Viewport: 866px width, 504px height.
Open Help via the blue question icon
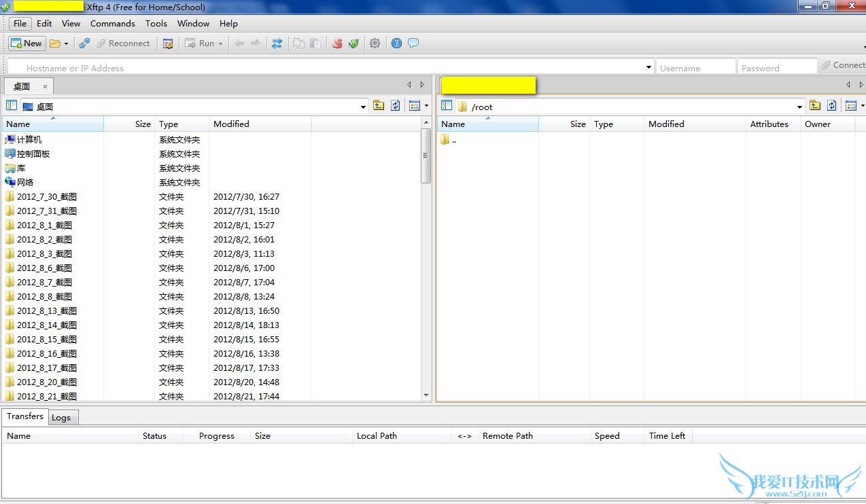[396, 43]
